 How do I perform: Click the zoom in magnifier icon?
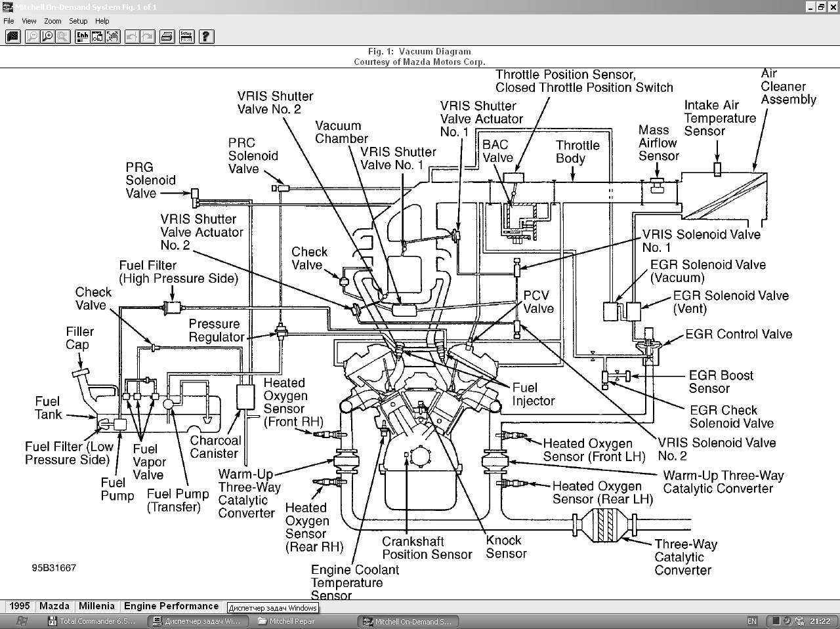47,37
